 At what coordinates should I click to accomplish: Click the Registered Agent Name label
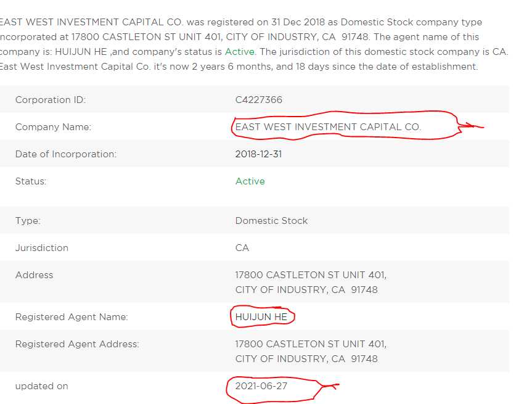[72, 317]
